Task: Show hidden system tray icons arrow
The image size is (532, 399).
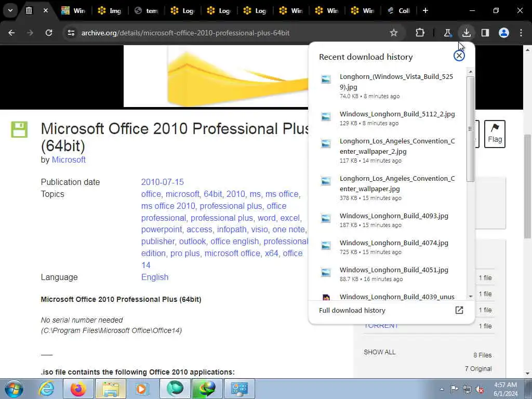Action: click(442, 389)
